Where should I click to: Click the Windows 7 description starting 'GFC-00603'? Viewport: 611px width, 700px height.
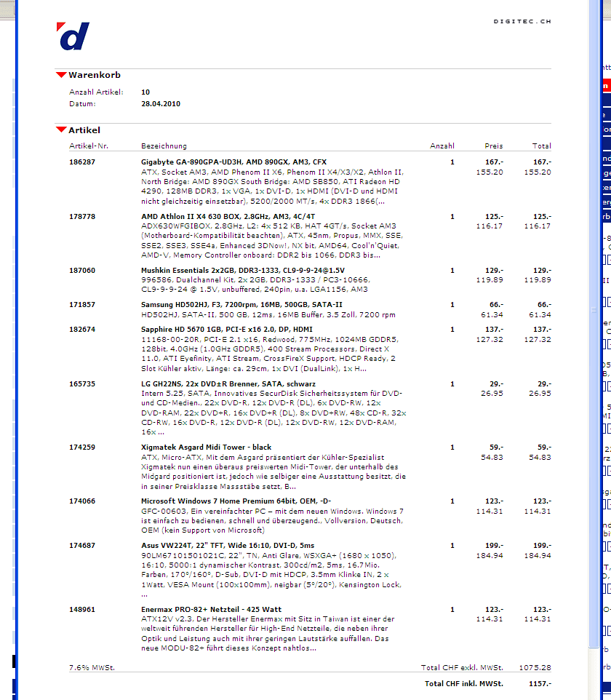pyautogui.click(x=272, y=521)
